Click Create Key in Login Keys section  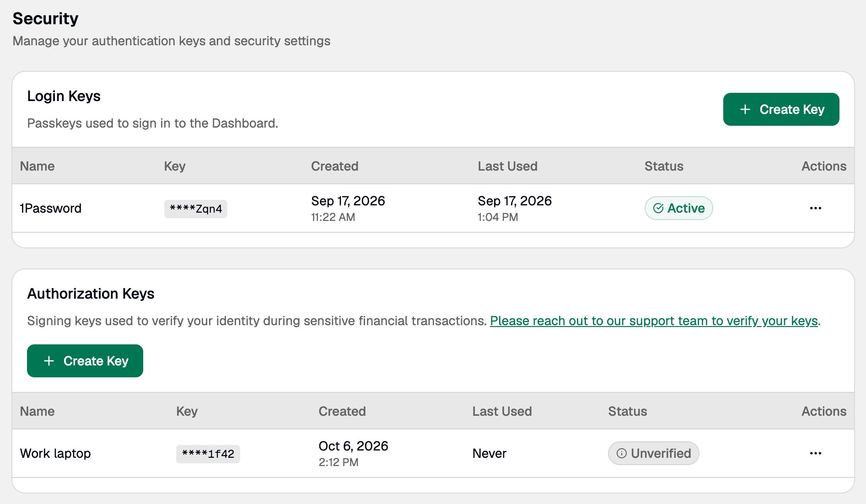(x=781, y=109)
